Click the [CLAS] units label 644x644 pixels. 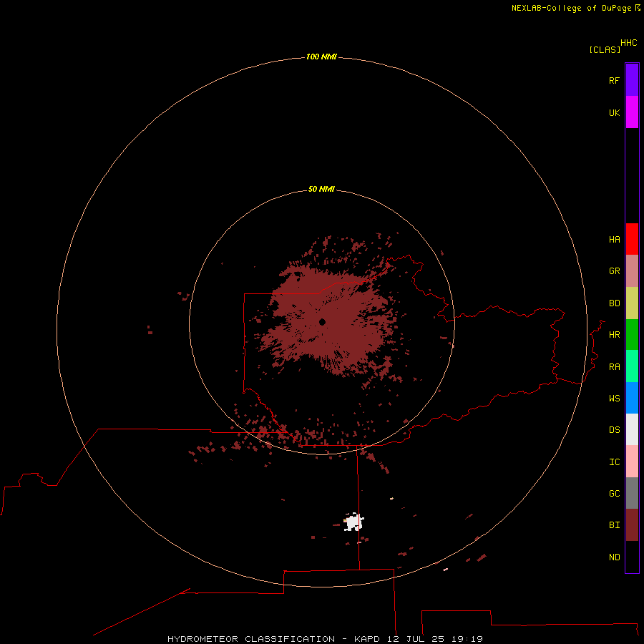click(605, 49)
